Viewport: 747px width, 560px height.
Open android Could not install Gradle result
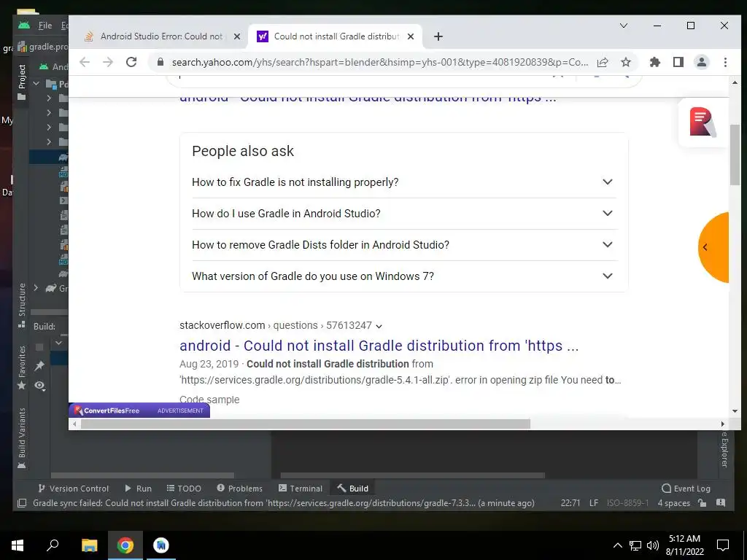click(x=379, y=346)
